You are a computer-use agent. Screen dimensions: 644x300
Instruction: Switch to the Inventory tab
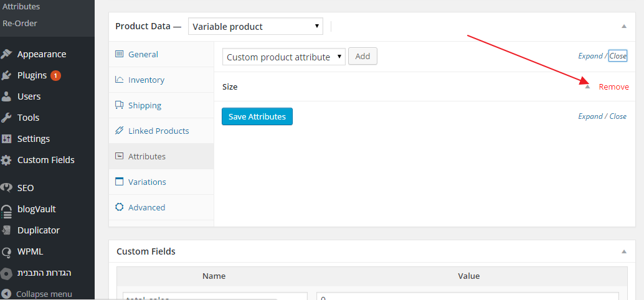[146, 80]
